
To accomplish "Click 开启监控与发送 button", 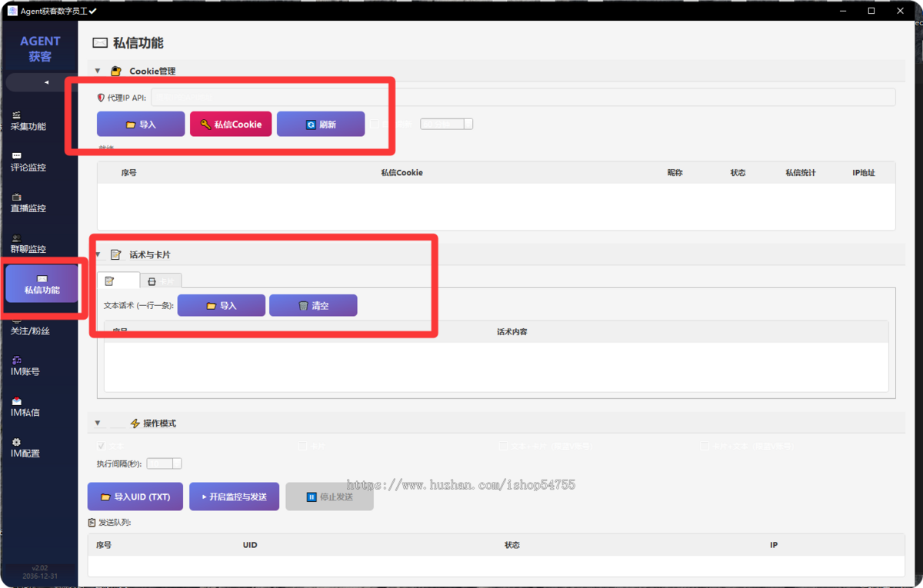I will pyautogui.click(x=234, y=497).
